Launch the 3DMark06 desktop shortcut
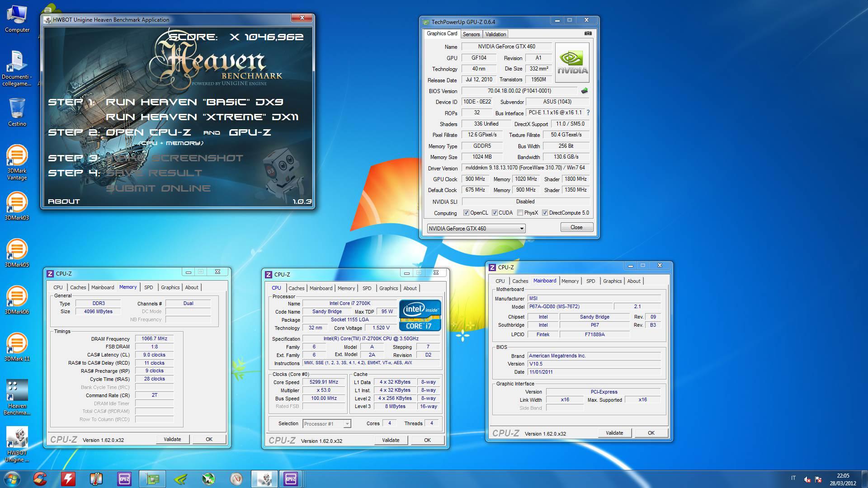The width and height of the screenshot is (868, 488). coord(17,300)
